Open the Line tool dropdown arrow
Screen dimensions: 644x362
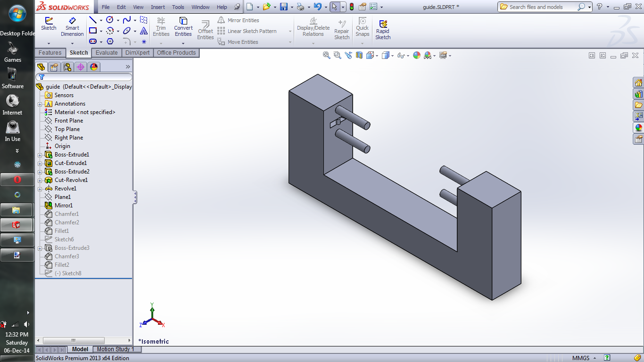click(x=101, y=20)
